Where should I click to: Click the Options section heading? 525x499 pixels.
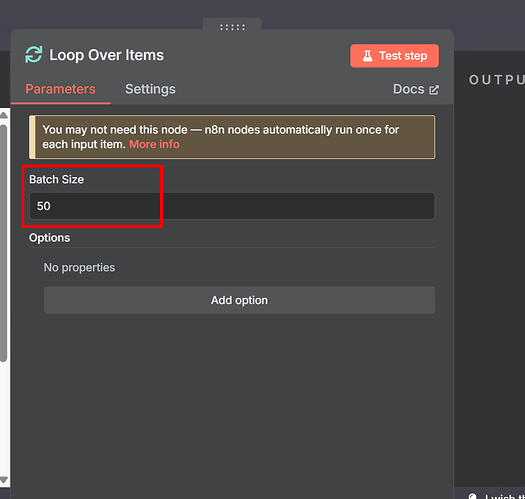[x=50, y=238]
